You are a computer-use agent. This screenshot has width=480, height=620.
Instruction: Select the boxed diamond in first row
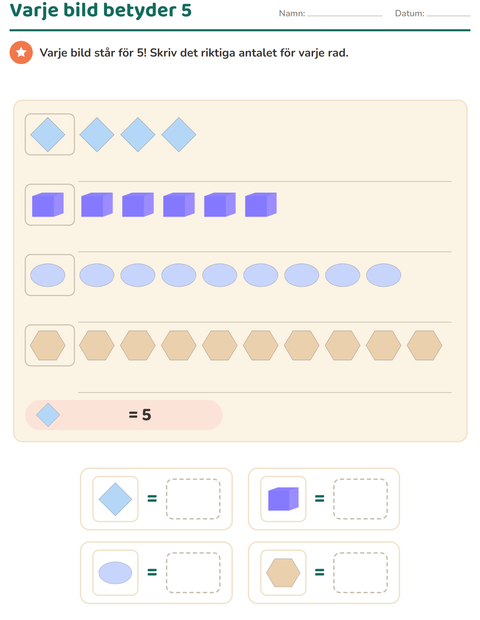tap(50, 134)
